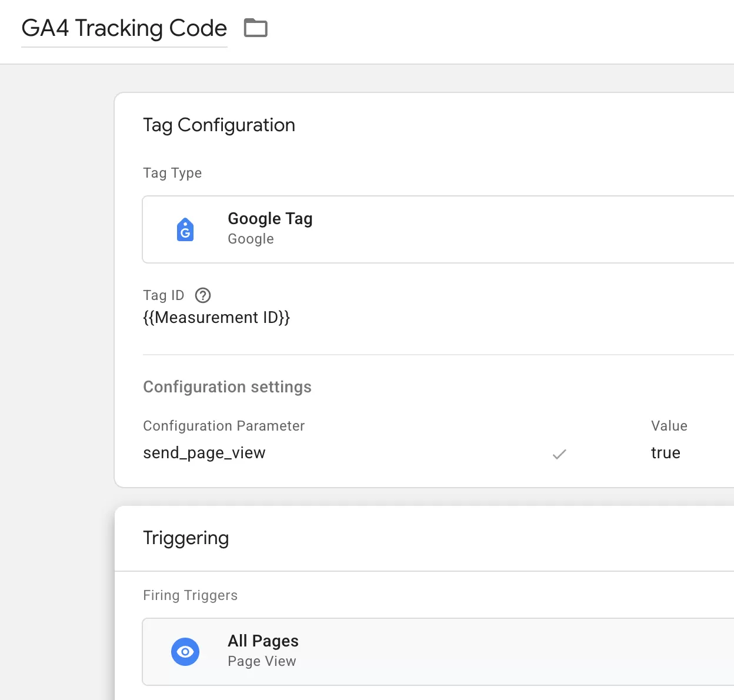
Task: Click the Tag ID label
Action: [164, 295]
